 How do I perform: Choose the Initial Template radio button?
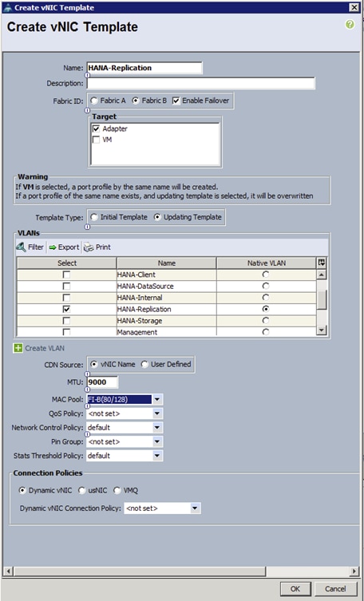pyautogui.click(x=94, y=217)
